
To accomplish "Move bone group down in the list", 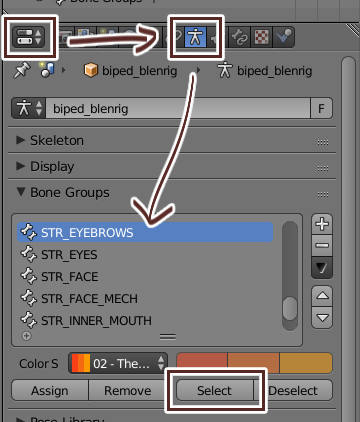I will (322, 318).
